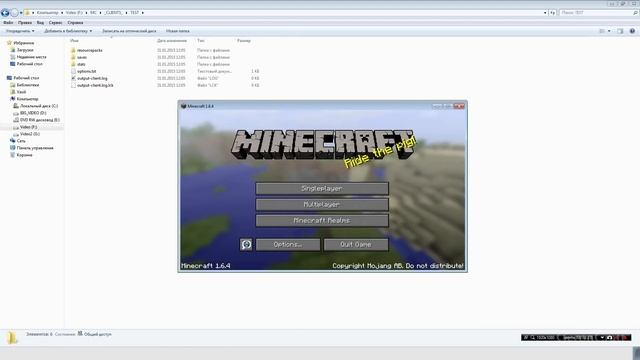Click the change view icon in the toolbar
Image resolution: width=640 pixels, height=360 pixels.
pyautogui.click(x=602, y=31)
